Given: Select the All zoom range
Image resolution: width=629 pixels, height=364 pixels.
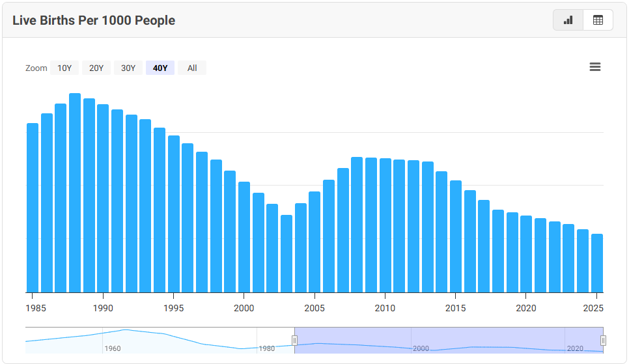Looking at the screenshot, I should [x=192, y=68].
